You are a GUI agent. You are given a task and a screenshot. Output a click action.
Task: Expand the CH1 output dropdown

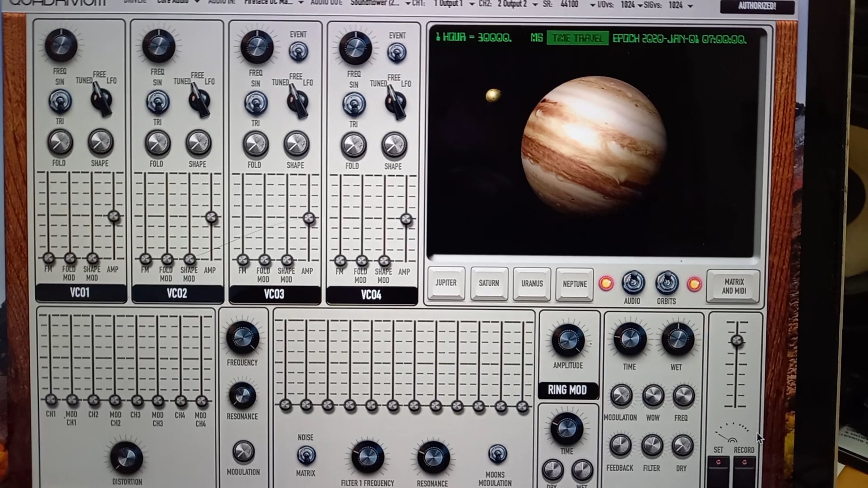point(454,4)
